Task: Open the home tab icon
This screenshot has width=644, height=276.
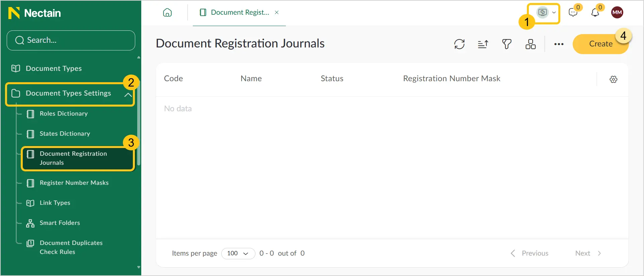Action: [x=167, y=13]
